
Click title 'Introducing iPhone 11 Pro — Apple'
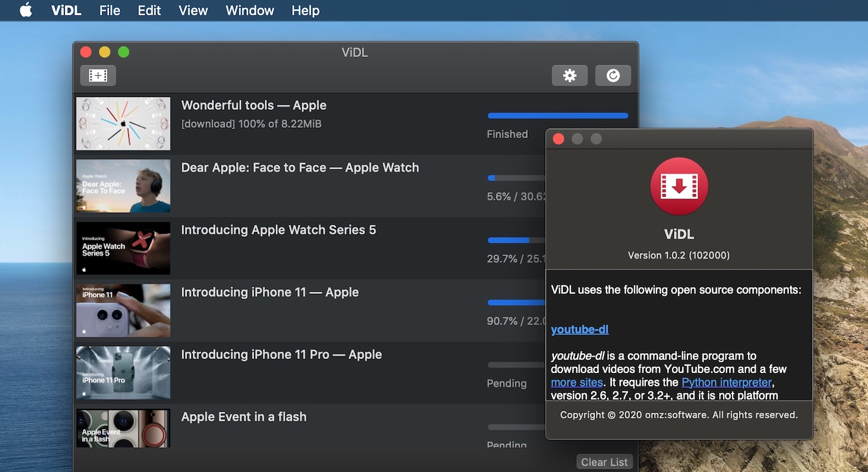[281, 354]
